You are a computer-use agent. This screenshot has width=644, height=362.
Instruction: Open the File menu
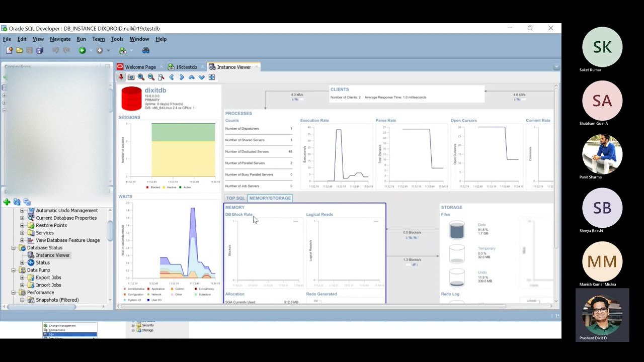tap(7, 39)
